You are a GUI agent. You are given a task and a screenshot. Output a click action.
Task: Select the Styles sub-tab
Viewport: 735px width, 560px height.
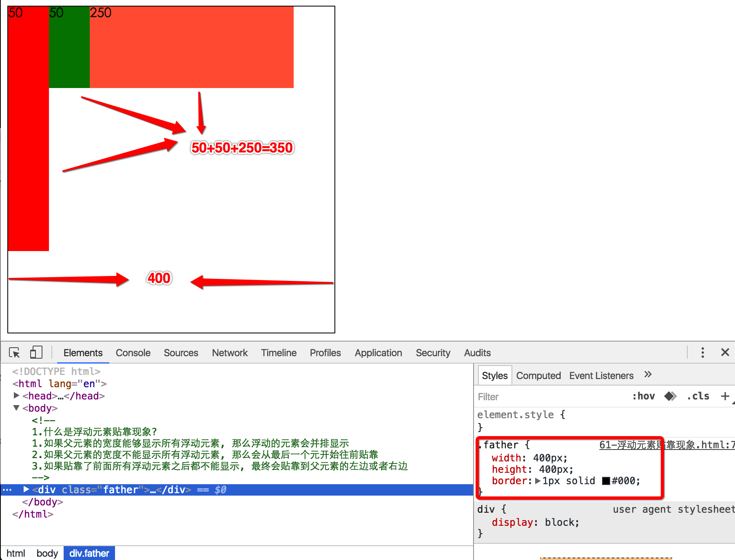click(495, 376)
